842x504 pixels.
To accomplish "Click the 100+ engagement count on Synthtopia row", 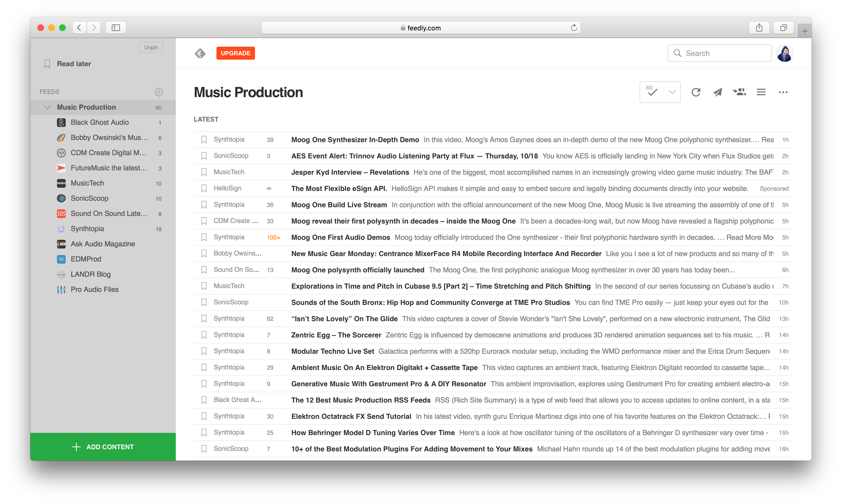I will 273,237.
